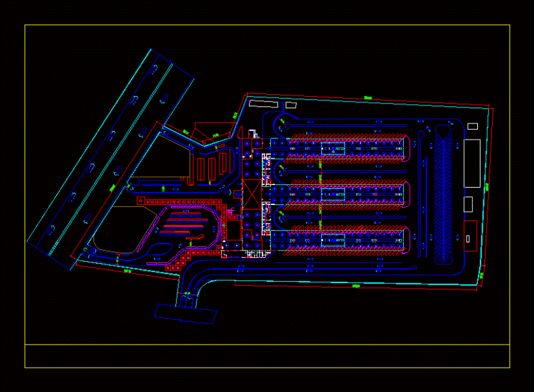Click the red X-crossed rectangle in the central building
534x392 pixels.
pos(252,194)
